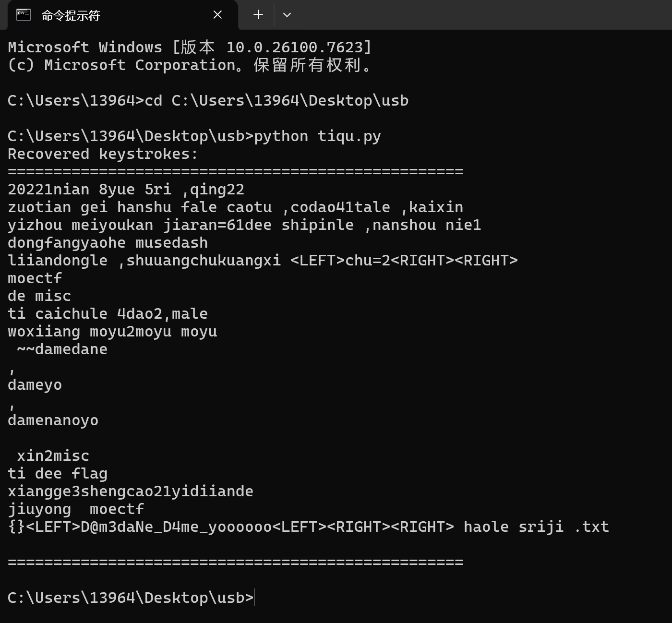The width and height of the screenshot is (672, 623).
Task: Expand the new tab profile dropdown chevron
Action: pyautogui.click(x=287, y=15)
